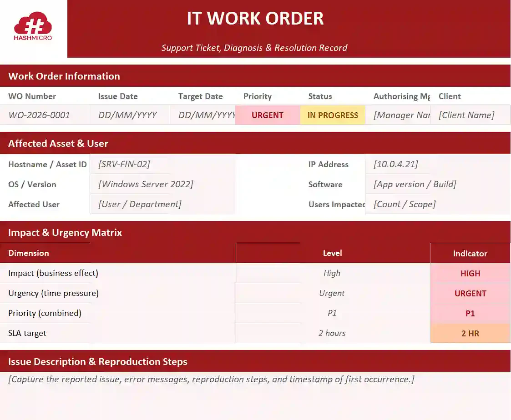
Task: Click the Affected User label
Action: click(34, 205)
